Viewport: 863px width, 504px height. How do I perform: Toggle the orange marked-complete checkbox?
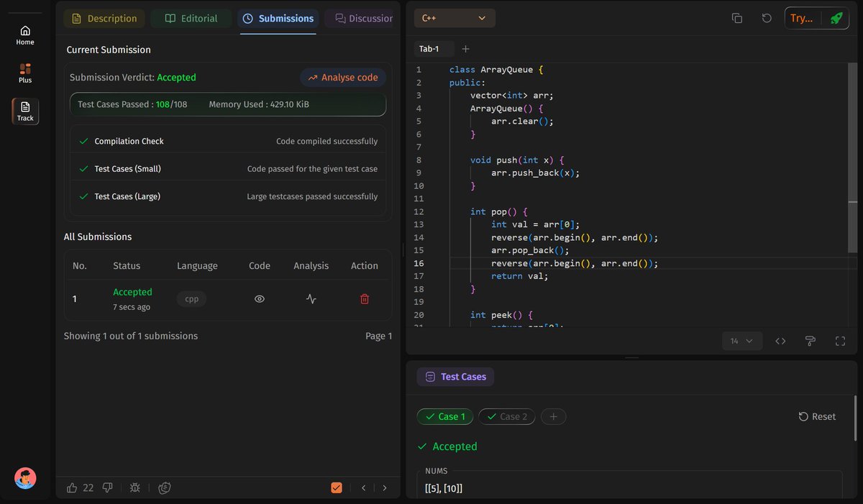337,487
